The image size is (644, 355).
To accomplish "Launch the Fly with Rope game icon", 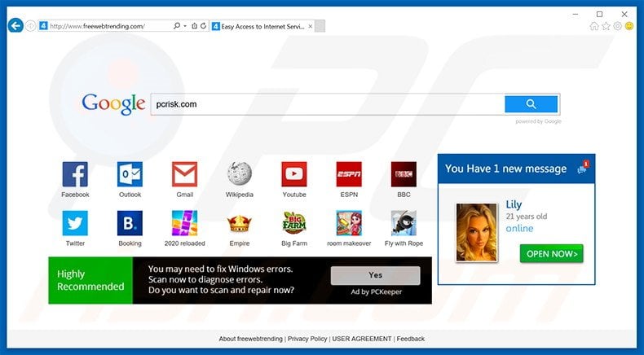I will 404,223.
